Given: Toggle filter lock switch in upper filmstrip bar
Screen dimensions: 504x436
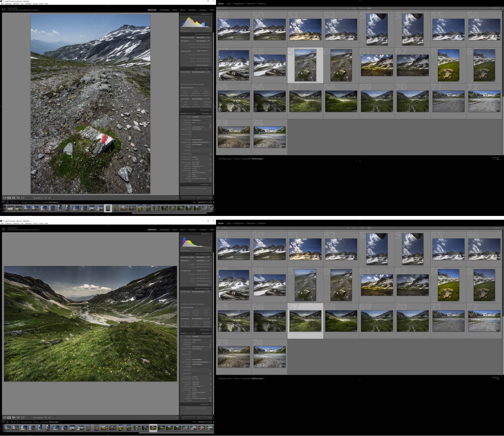Looking at the screenshot, I should (213, 202).
